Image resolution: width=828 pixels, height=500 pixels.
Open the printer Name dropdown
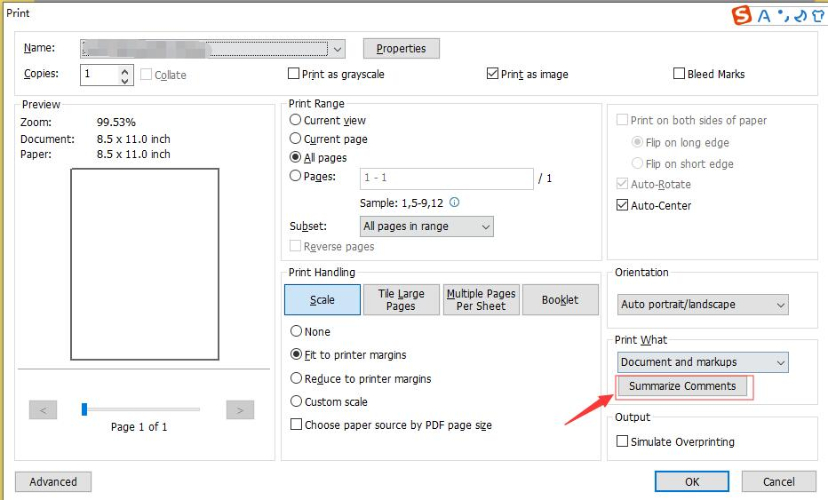click(213, 49)
